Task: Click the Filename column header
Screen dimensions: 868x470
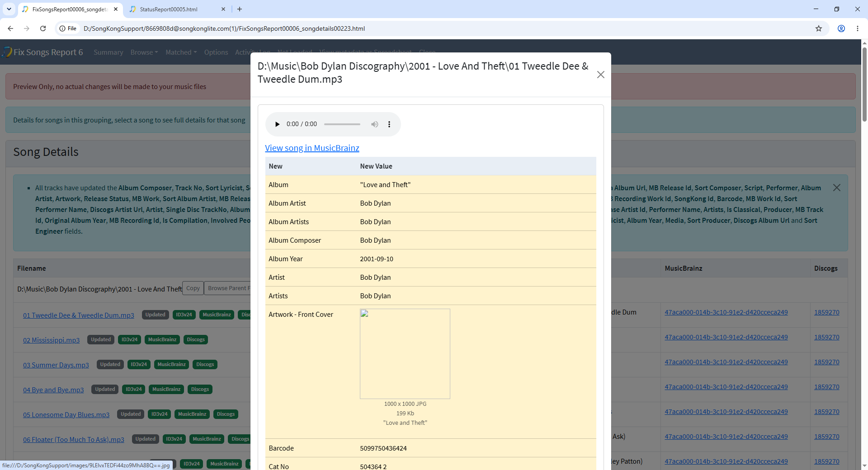Action: pos(32,268)
